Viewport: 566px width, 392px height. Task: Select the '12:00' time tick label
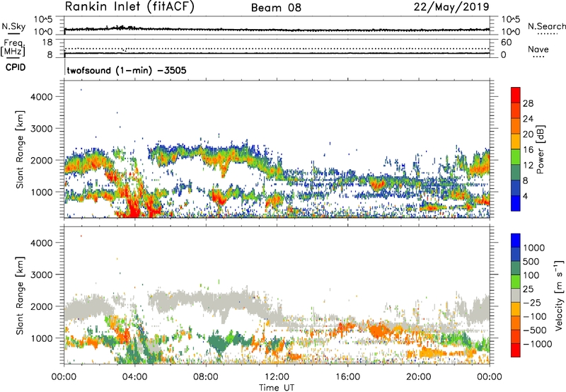277,377
